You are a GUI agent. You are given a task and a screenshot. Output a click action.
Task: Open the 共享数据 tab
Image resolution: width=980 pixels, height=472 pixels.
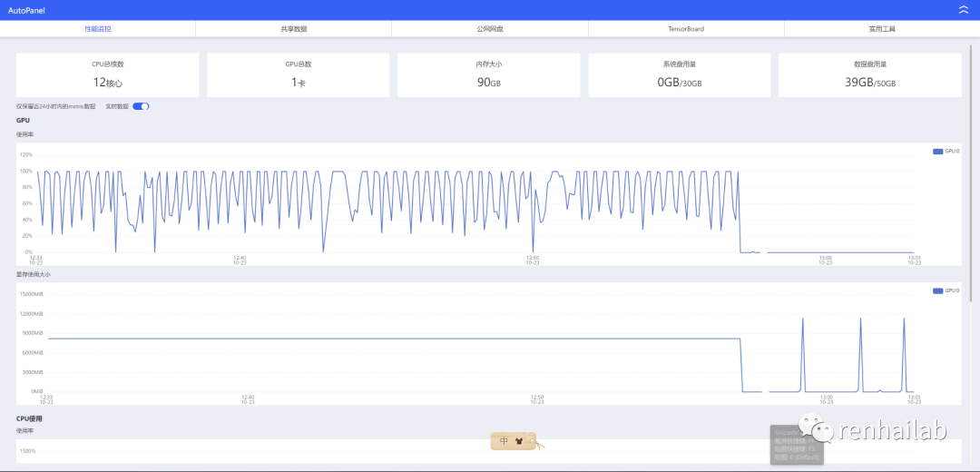294,29
